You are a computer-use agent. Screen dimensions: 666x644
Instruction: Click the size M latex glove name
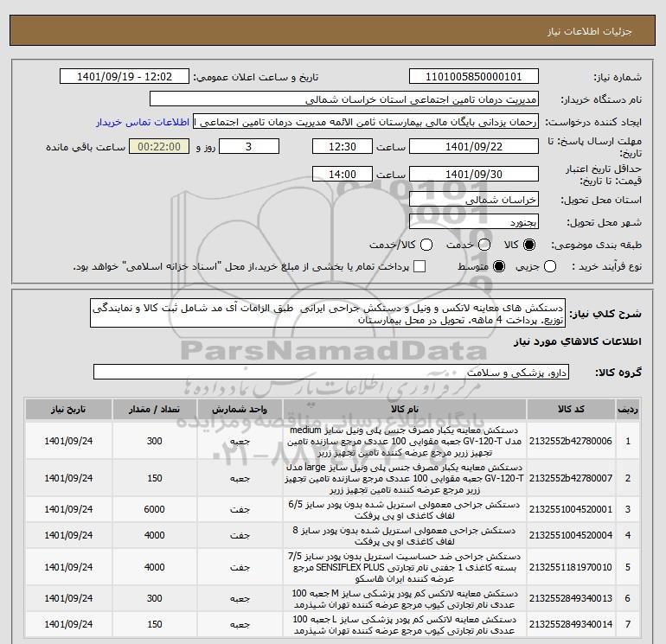[x=405, y=598]
